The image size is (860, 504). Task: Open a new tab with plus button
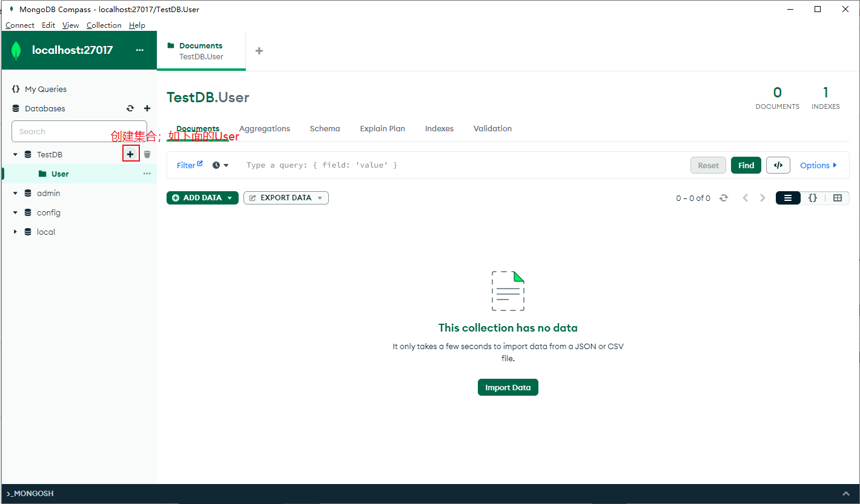pyautogui.click(x=259, y=51)
